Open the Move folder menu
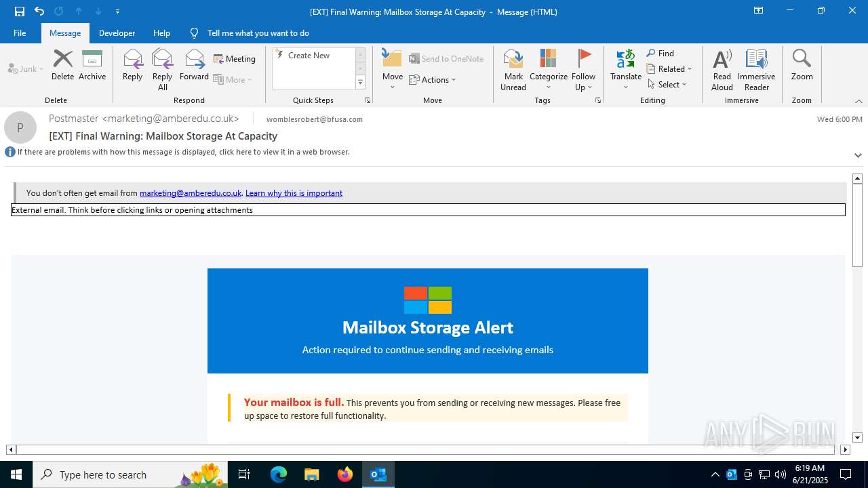 (x=393, y=70)
